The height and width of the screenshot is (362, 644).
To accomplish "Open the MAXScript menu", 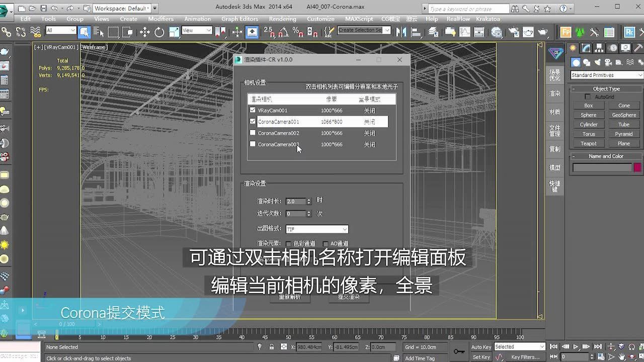I will (x=359, y=19).
